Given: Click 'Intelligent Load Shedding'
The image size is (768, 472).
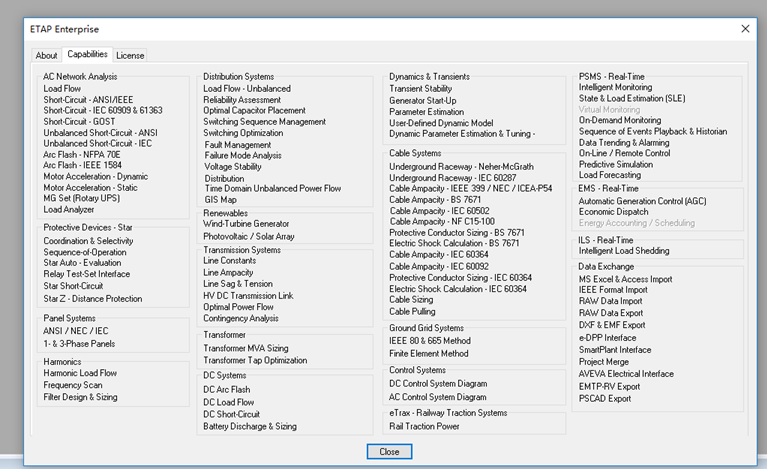Looking at the screenshot, I should click(x=624, y=251).
